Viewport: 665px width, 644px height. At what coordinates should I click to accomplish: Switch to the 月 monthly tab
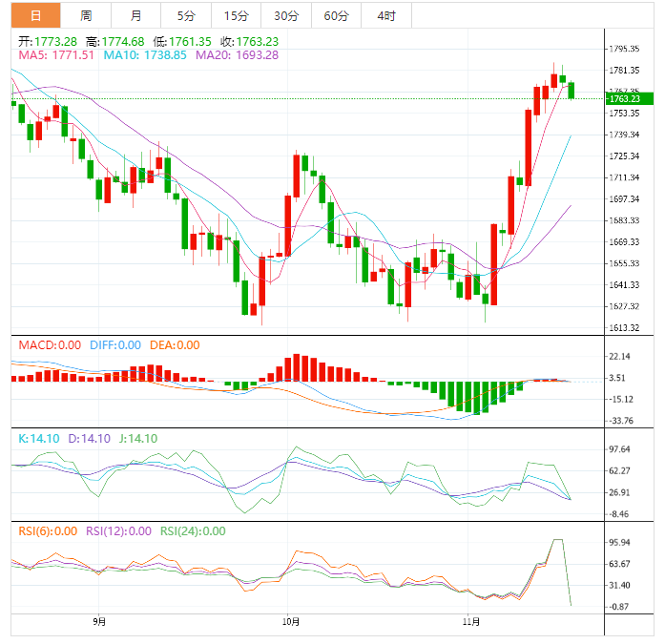pos(136,15)
